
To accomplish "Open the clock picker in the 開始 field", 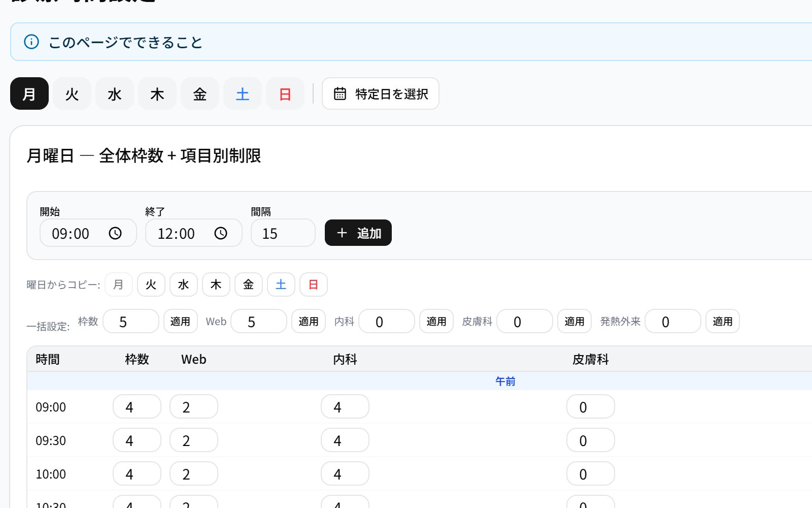I will click(x=115, y=233).
